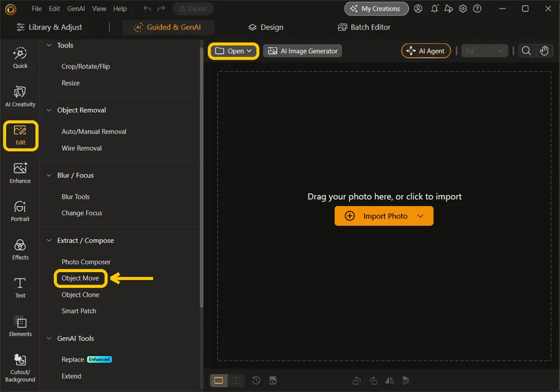This screenshot has height=392, width=560.
Task: Select the pan hand tool
Action: (x=544, y=51)
